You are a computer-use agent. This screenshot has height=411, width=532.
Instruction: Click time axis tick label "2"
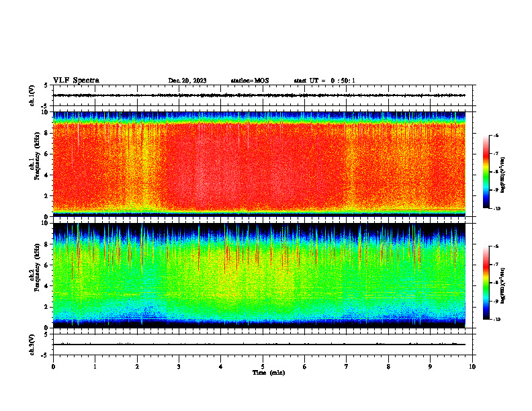click(x=137, y=367)
